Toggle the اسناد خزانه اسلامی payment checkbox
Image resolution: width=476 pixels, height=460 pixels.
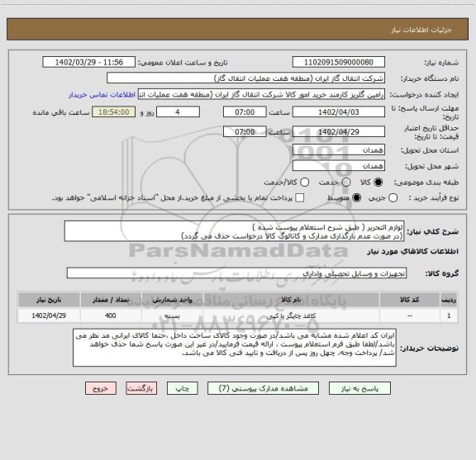click(300, 198)
